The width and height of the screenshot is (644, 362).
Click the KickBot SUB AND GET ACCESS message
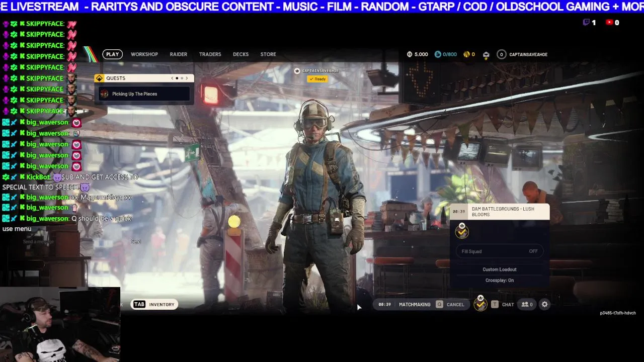pyautogui.click(x=70, y=182)
